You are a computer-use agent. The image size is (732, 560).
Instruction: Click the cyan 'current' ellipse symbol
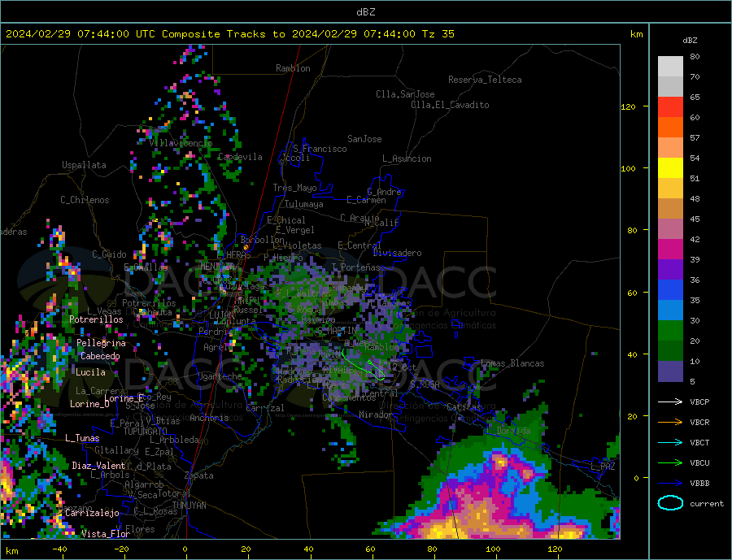[670, 503]
